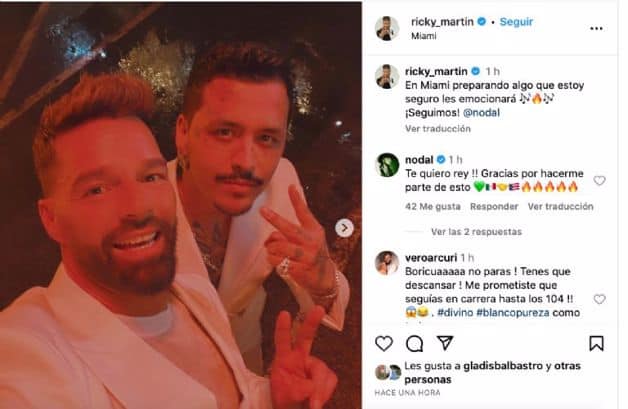Follow ricky_martin with the Seguir button
The height and width of the screenshot is (409, 628).
pos(516,22)
